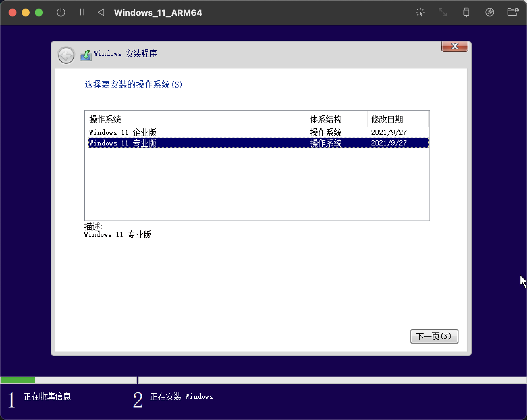Open the shared directory icon
The image size is (527, 420).
coord(513,13)
